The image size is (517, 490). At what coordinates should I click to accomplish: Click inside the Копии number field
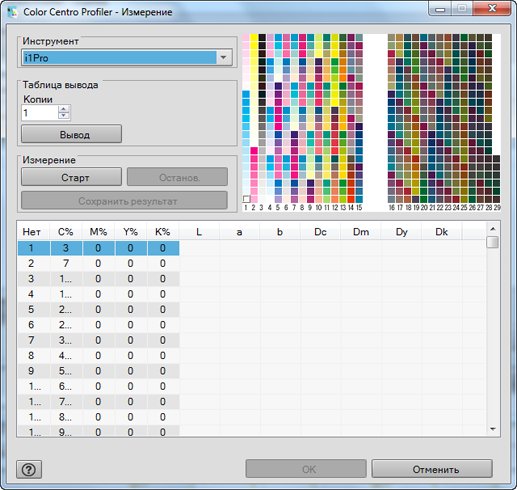40,113
